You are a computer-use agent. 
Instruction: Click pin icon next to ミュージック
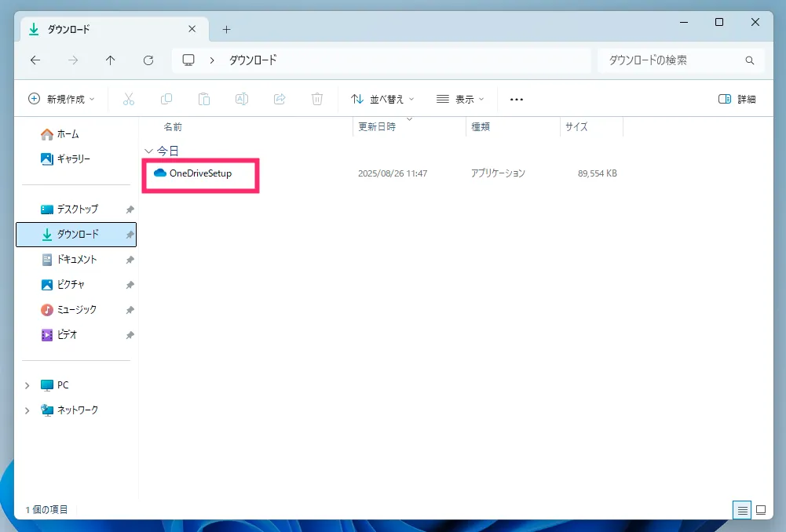(130, 310)
